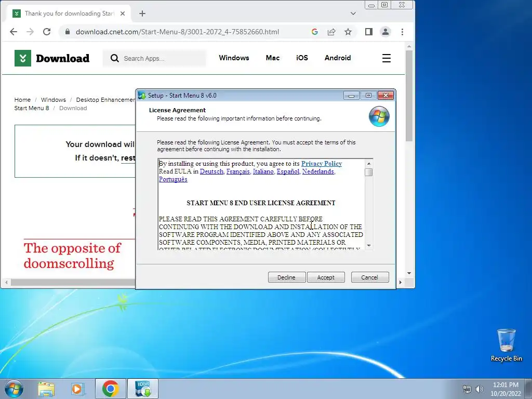This screenshot has height=399, width=532.
Task: Click browser page scrollbar thumb
Action: point(409,96)
